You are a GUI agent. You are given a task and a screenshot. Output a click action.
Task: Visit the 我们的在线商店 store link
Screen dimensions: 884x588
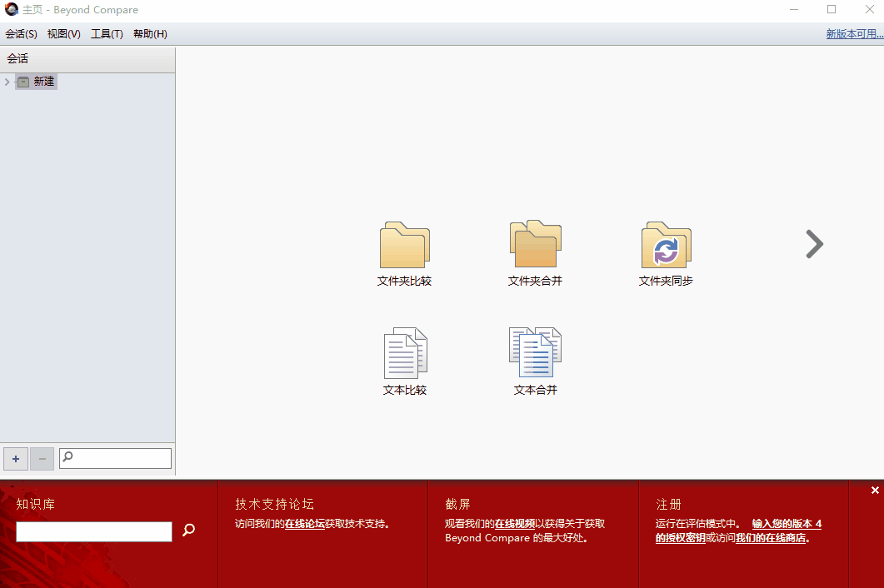(x=771, y=538)
